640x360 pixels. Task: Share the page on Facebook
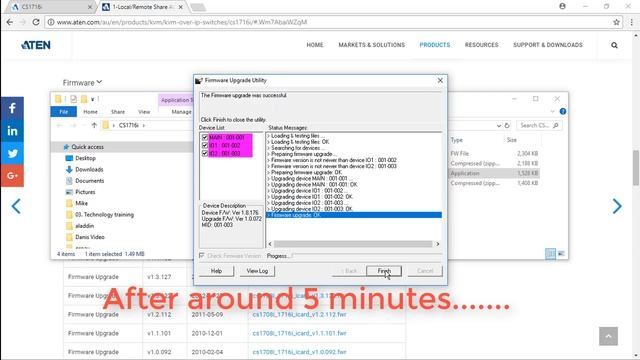tap(12, 108)
